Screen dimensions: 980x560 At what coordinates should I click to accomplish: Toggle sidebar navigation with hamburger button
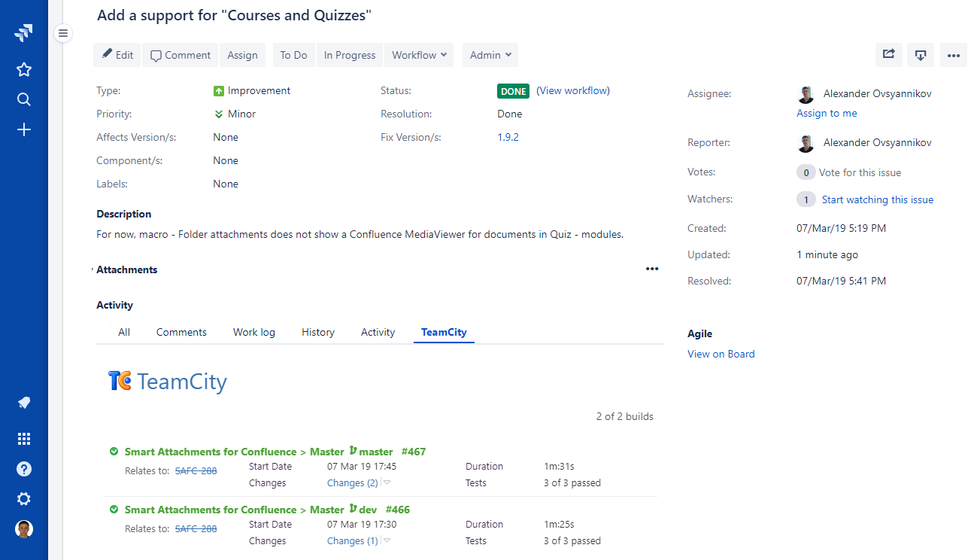(x=63, y=33)
